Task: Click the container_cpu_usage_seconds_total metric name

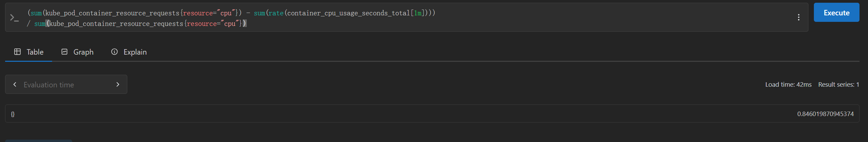Action: tap(348, 13)
